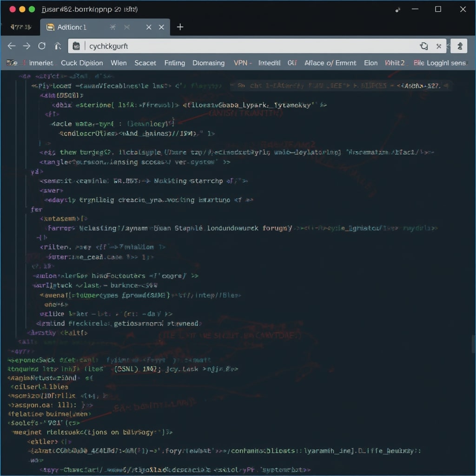Viewport: 476px width, 476px height.
Task: Select the leftmost dark browser tab
Action: pyautogui.click(x=20, y=27)
